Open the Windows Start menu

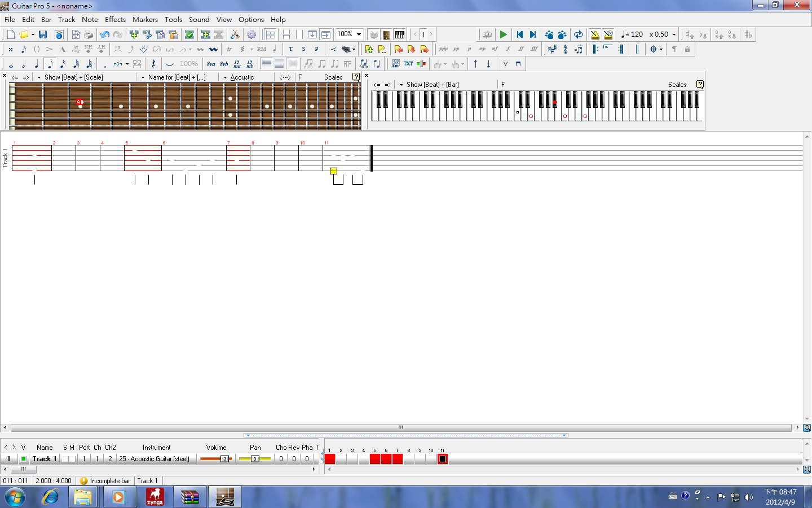point(15,497)
